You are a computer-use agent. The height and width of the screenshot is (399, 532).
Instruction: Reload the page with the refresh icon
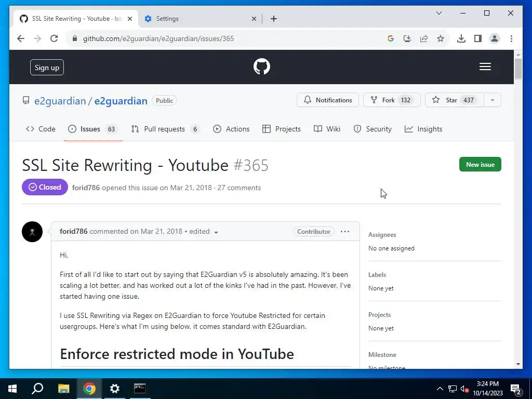tap(54, 38)
